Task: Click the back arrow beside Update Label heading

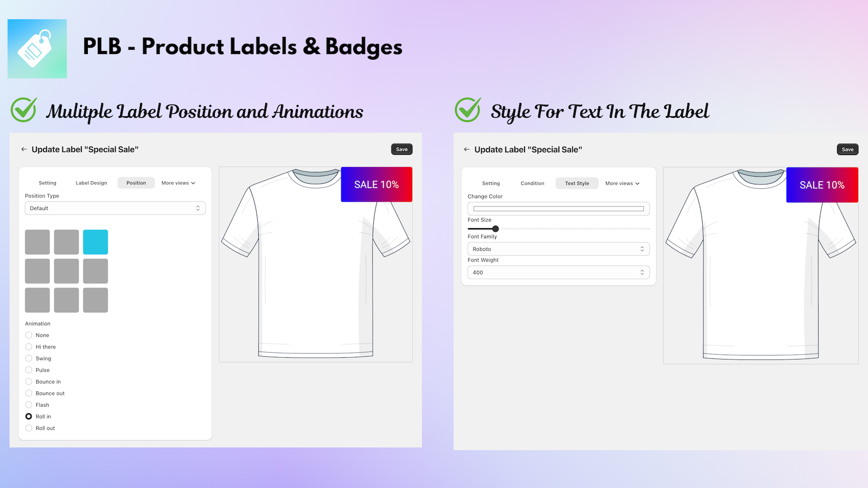Action: (x=24, y=149)
